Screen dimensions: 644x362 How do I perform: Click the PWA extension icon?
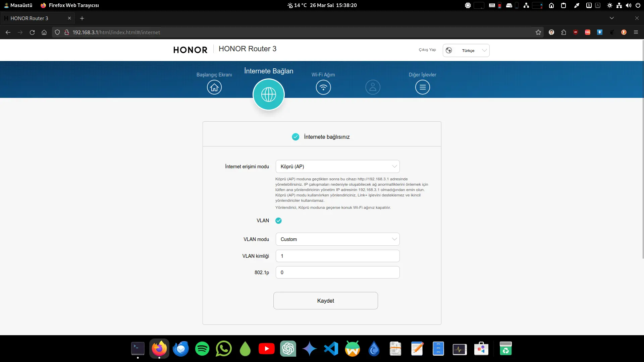588,32
